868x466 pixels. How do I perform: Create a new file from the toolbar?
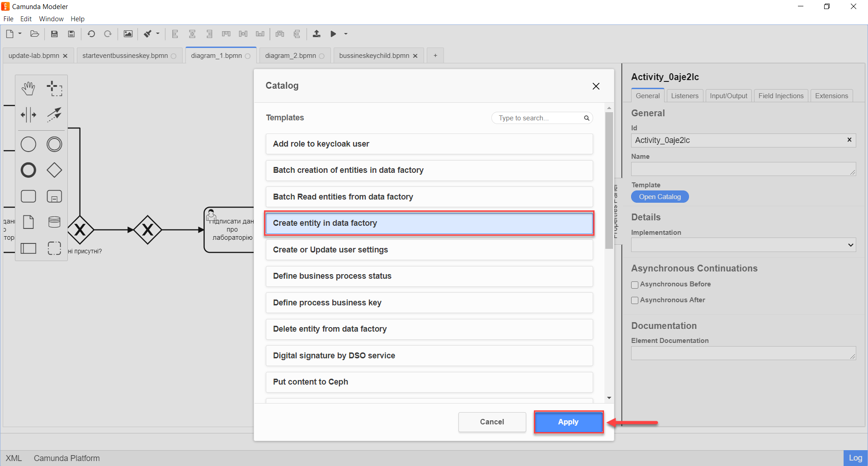(x=9, y=34)
